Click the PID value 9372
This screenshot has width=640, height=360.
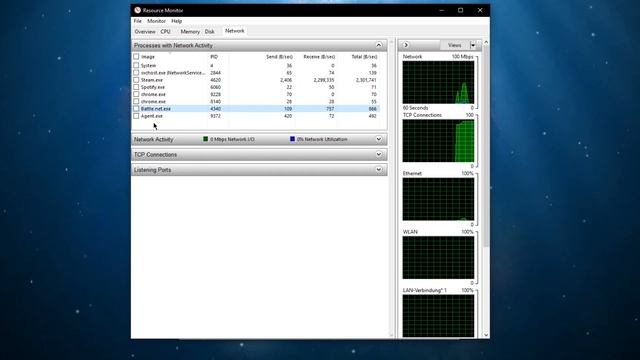pyautogui.click(x=215, y=116)
